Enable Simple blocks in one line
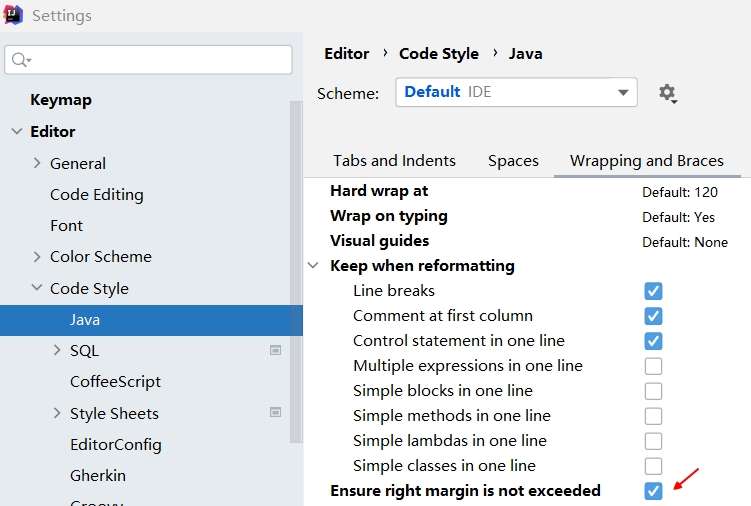This screenshot has width=751, height=506. pos(653,391)
